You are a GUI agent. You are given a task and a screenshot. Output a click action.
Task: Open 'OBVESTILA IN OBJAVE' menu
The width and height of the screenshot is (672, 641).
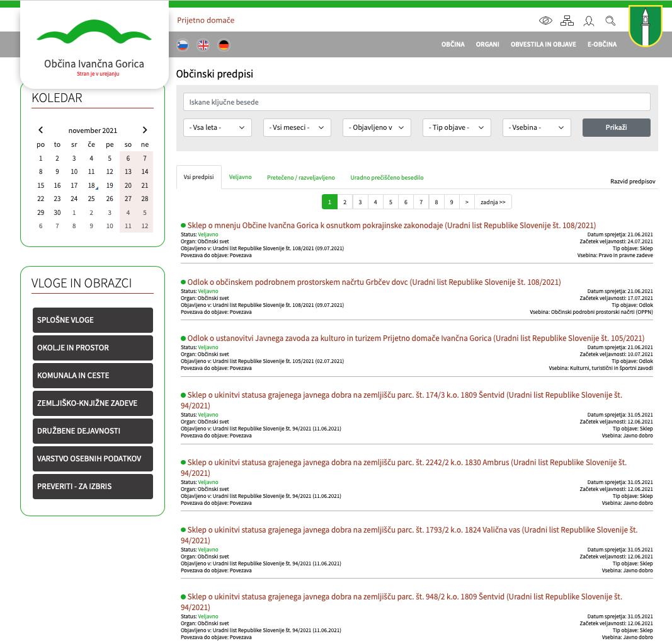(543, 45)
